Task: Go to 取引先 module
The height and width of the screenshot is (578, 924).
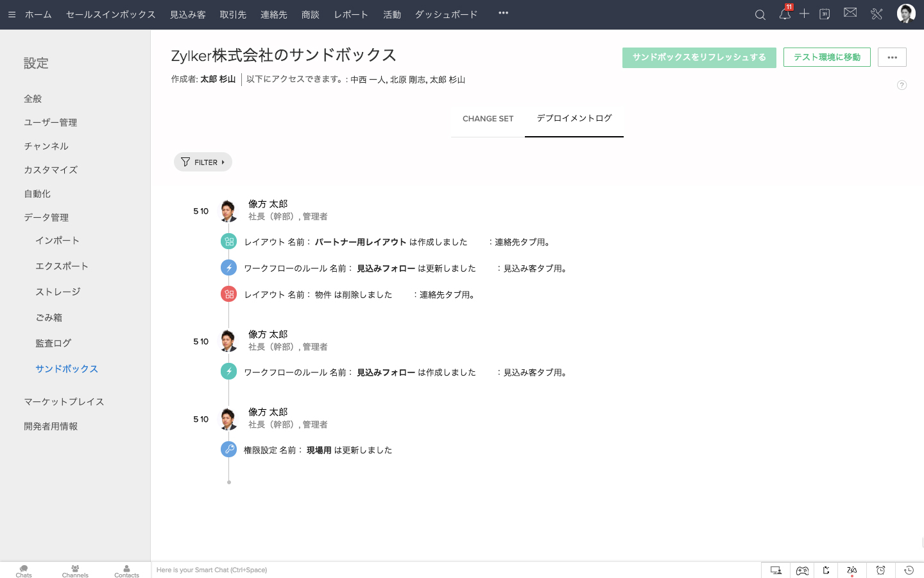Action: coord(233,14)
